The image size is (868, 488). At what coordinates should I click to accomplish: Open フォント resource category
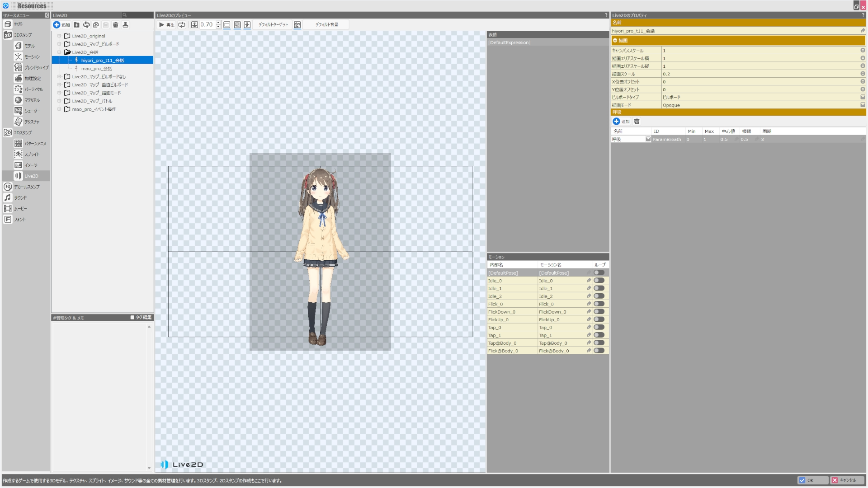tap(15, 220)
